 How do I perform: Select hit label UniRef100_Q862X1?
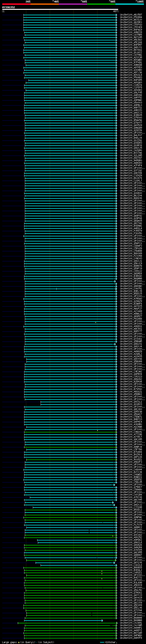click(x=131, y=344)
